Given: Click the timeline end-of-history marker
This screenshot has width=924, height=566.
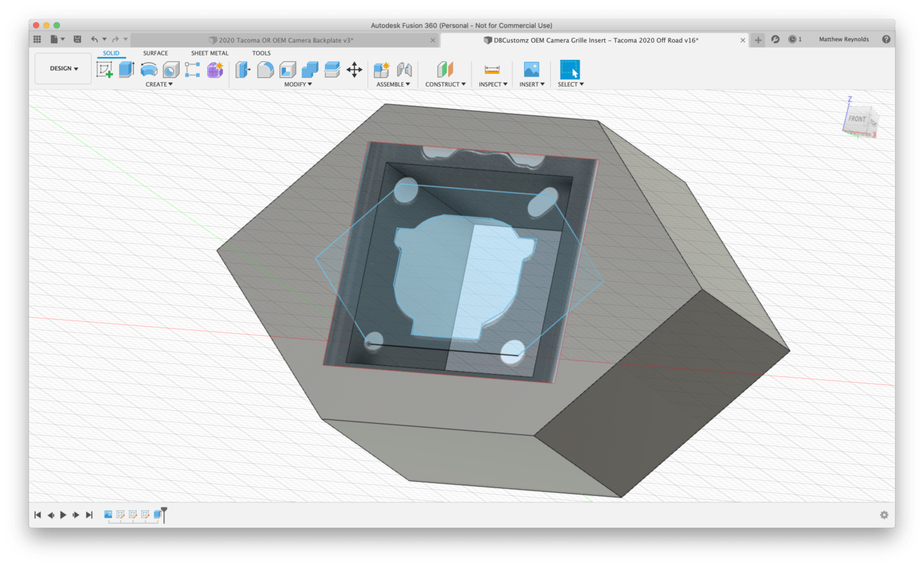Looking at the screenshot, I should tap(164, 515).
